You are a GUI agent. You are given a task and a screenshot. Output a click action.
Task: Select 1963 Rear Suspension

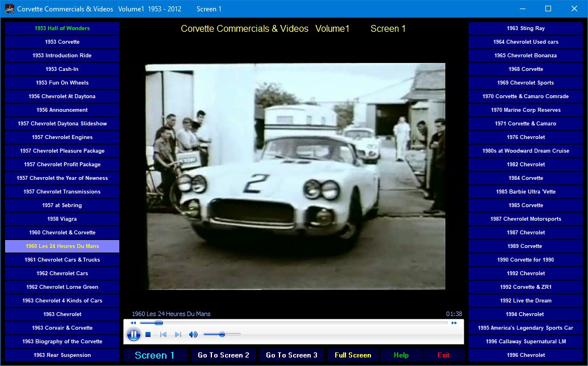pyautogui.click(x=62, y=355)
